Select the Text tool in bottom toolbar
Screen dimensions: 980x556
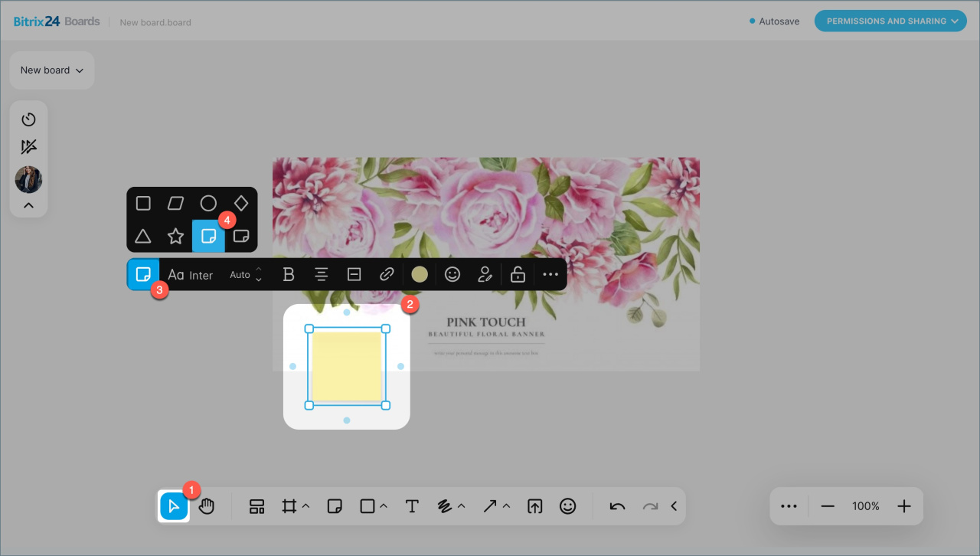(x=412, y=506)
